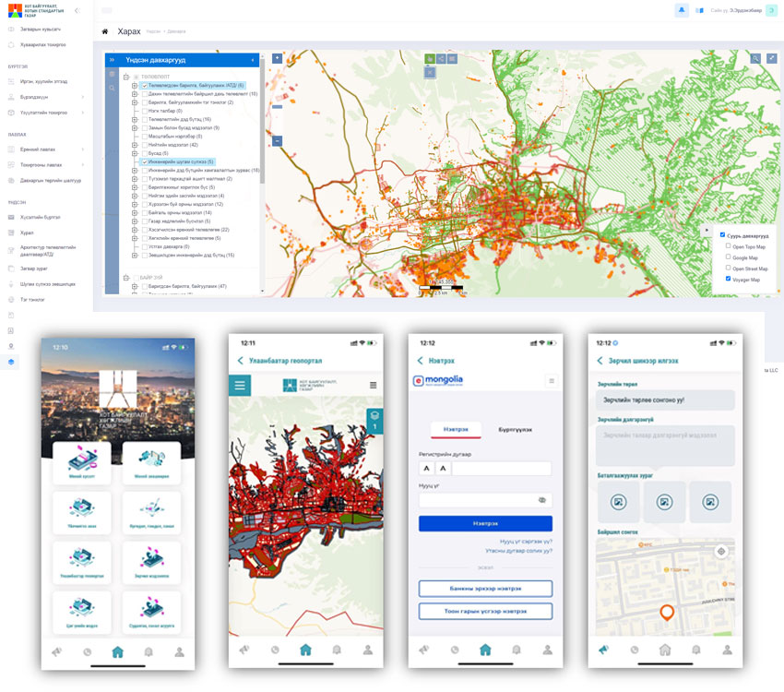Click the zoom slider handle on the map

click(x=277, y=108)
